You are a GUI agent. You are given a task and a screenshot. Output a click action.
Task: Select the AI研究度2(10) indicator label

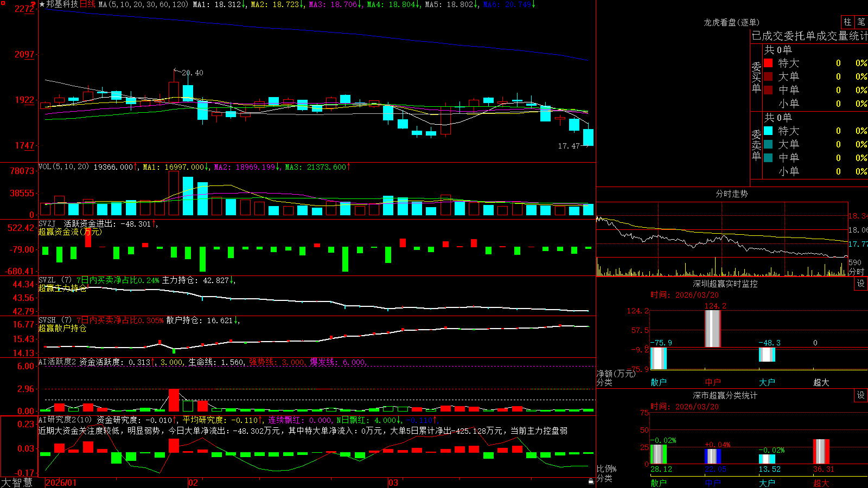[x=65, y=420]
